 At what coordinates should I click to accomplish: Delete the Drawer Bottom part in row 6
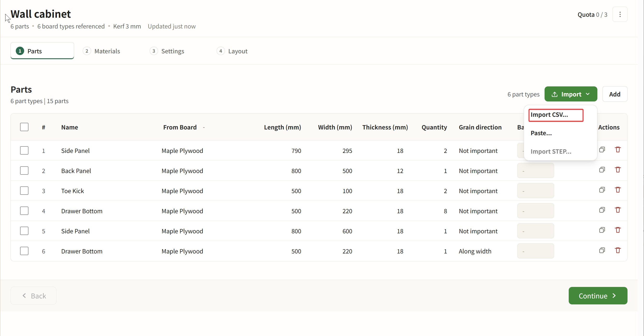tap(618, 250)
